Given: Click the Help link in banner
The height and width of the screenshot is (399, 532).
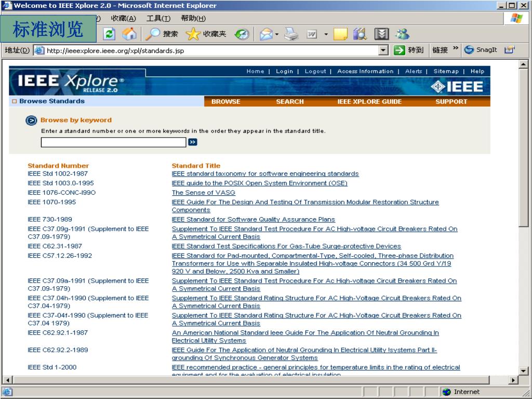Looking at the screenshot, I should click(x=477, y=71).
